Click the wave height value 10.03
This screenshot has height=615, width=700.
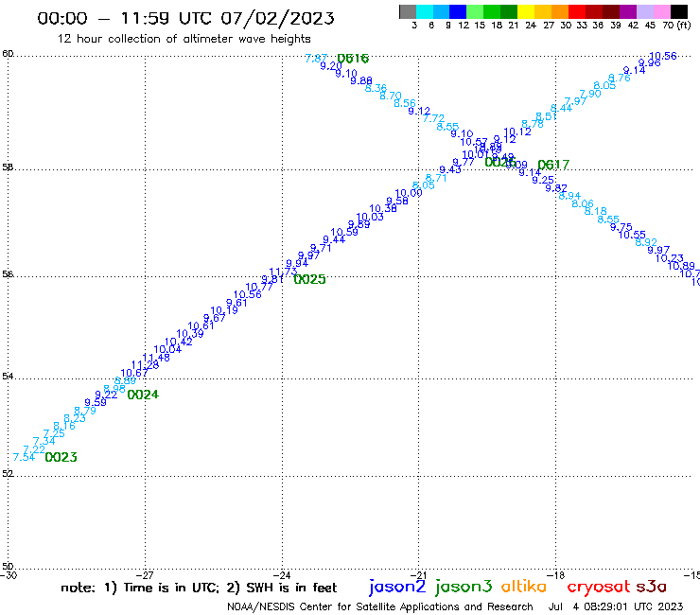[370, 217]
